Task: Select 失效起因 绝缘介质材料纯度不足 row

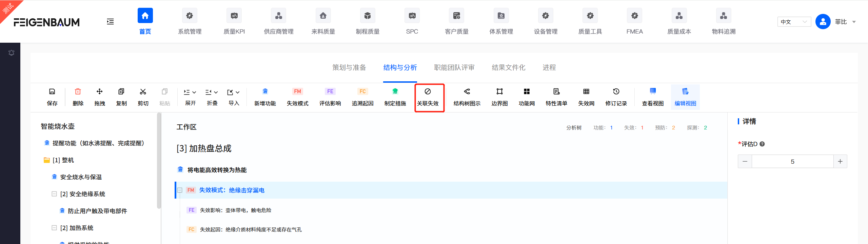Action: click(x=244, y=229)
